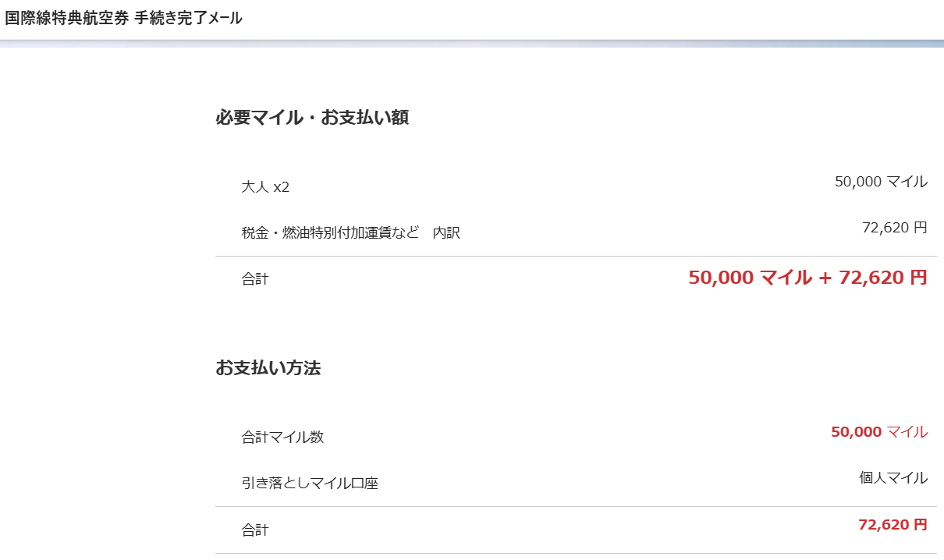Viewport: 944px width, 560px height.
Task: Select the 合計マイル数 label
Action: (x=282, y=437)
